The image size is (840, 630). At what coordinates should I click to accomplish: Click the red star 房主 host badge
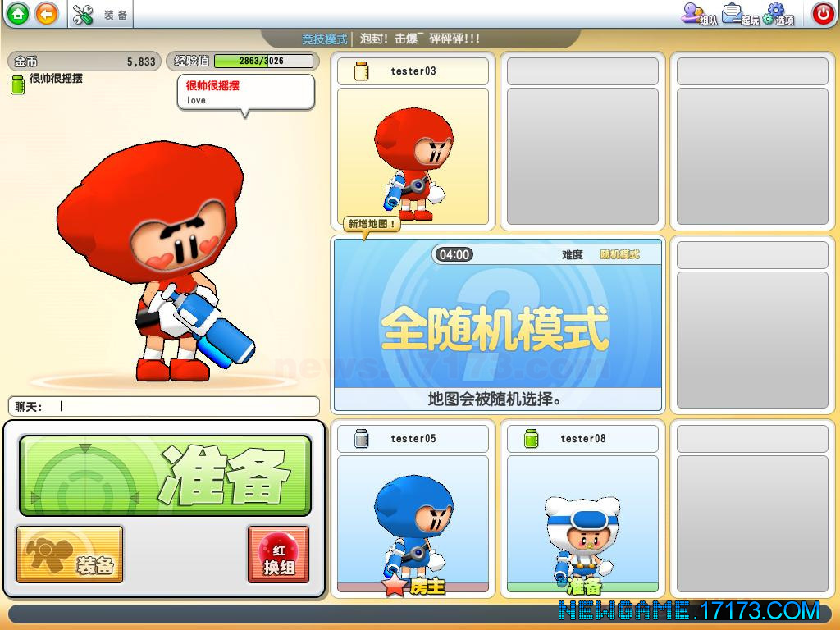tap(413, 586)
